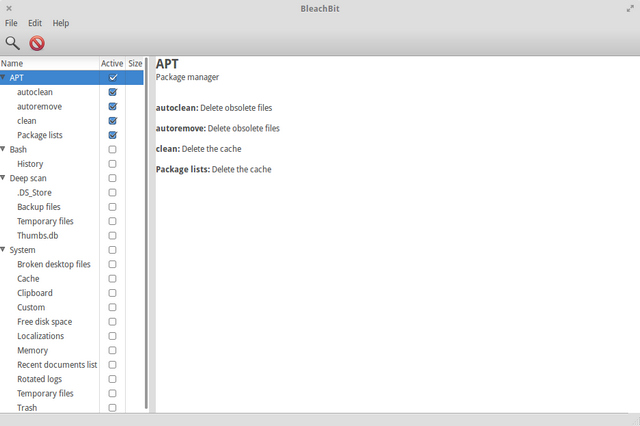Screen dimensions: 640x426
Task: Collapse the Bash tree group
Action: pyautogui.click(x=3, y=149)
